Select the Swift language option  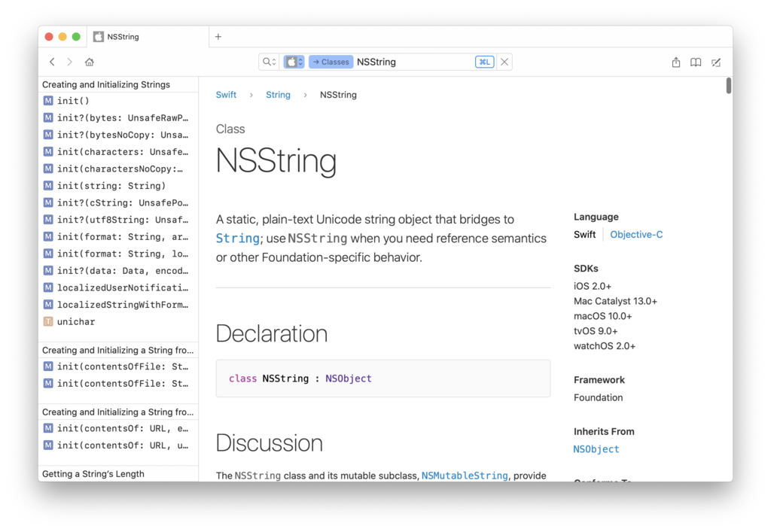click(x=584, y=234)
